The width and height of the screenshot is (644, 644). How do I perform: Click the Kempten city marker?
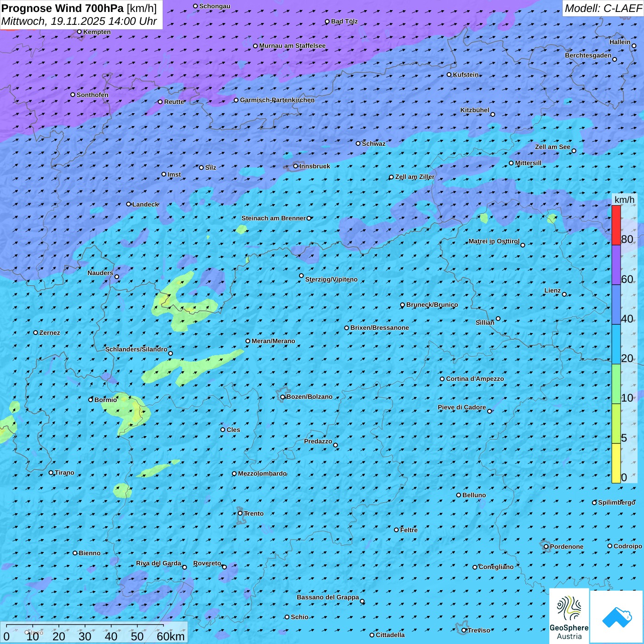pyautogui.click(x=79, y=32)
